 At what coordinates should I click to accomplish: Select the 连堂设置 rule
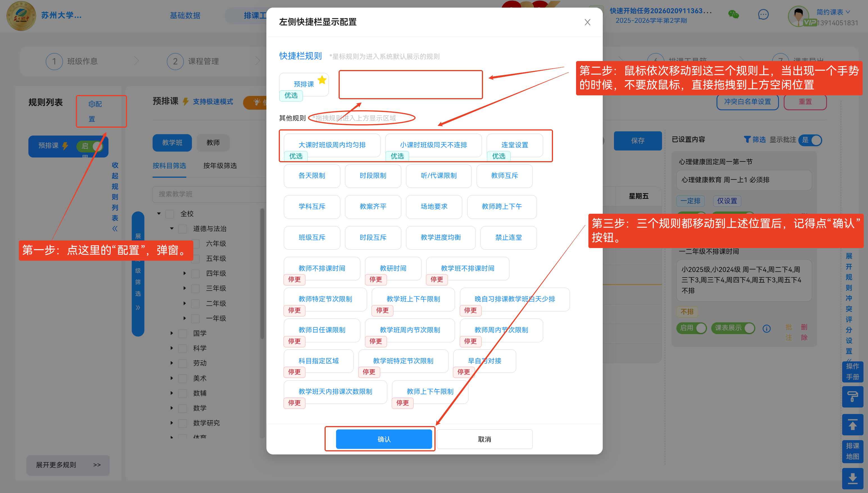click(x=515, y=145)
